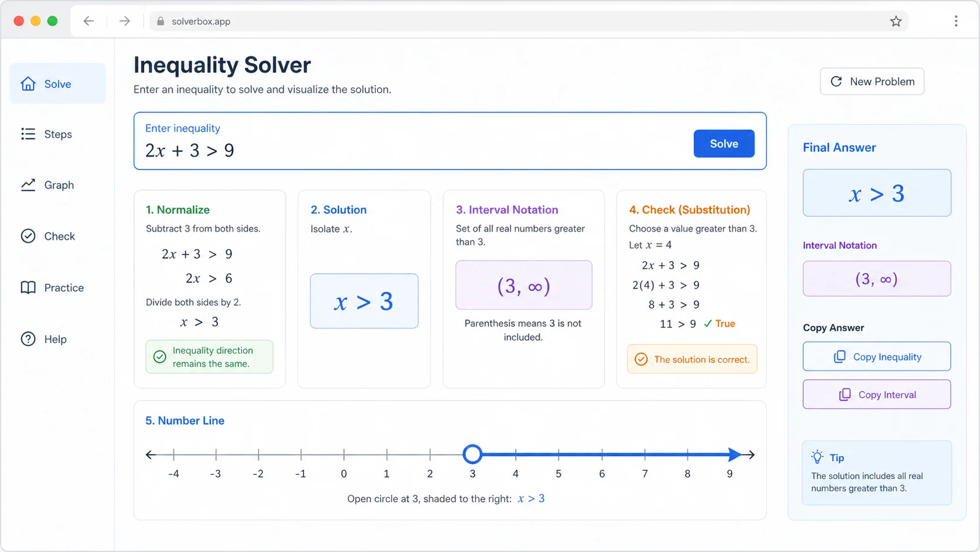The image size is (980, 552).
Task: Click the Final Answer x > 3 box
Action: click(x=877, y=193)
